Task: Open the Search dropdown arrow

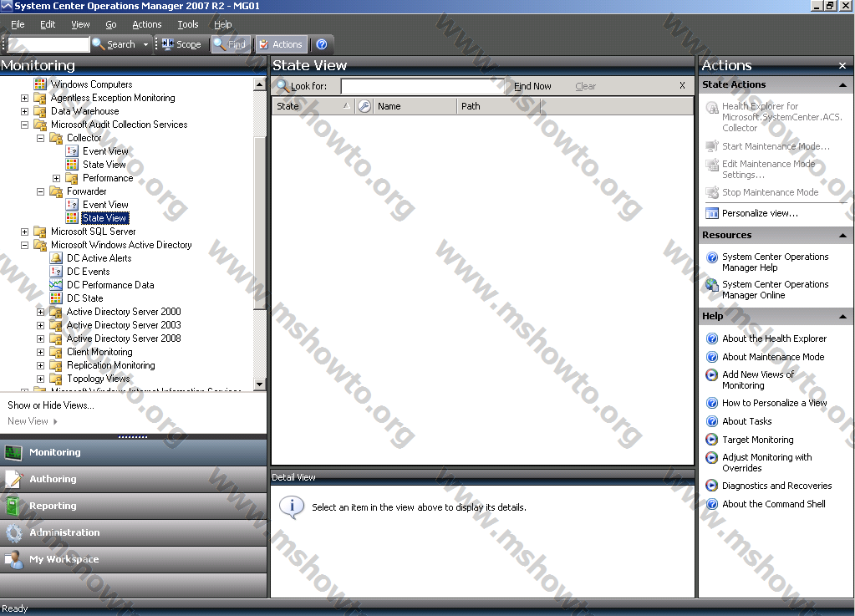Action: coord(145,44)
